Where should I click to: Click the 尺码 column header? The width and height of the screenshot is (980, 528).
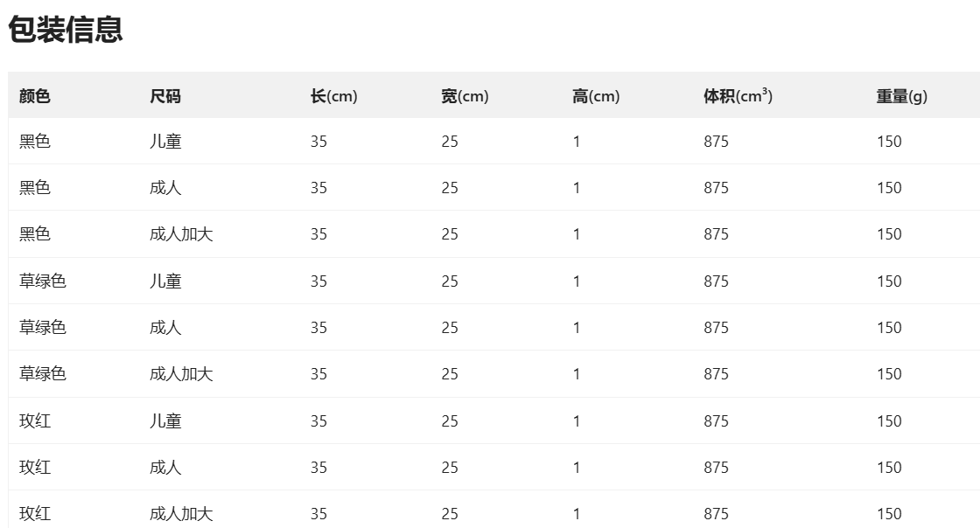coord(165,96)
